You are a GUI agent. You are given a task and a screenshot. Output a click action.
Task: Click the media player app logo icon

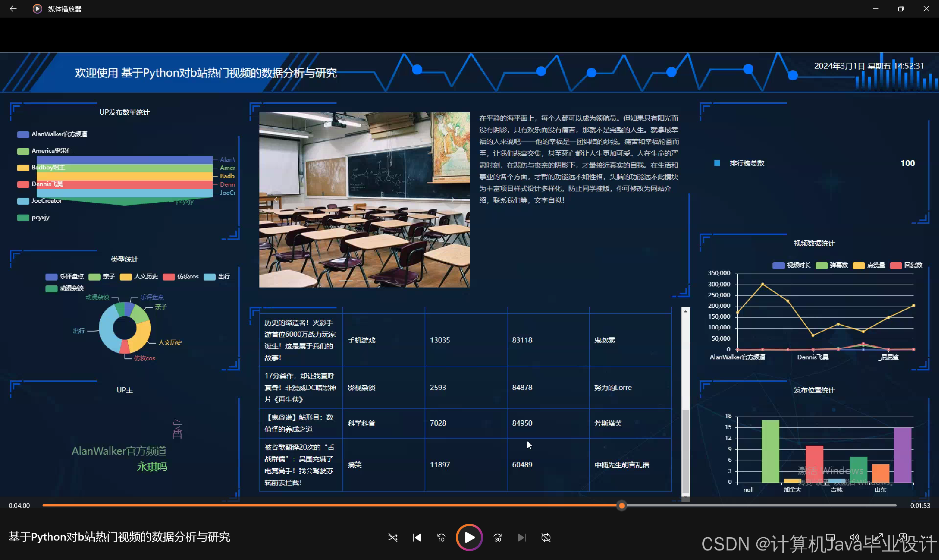37,9
